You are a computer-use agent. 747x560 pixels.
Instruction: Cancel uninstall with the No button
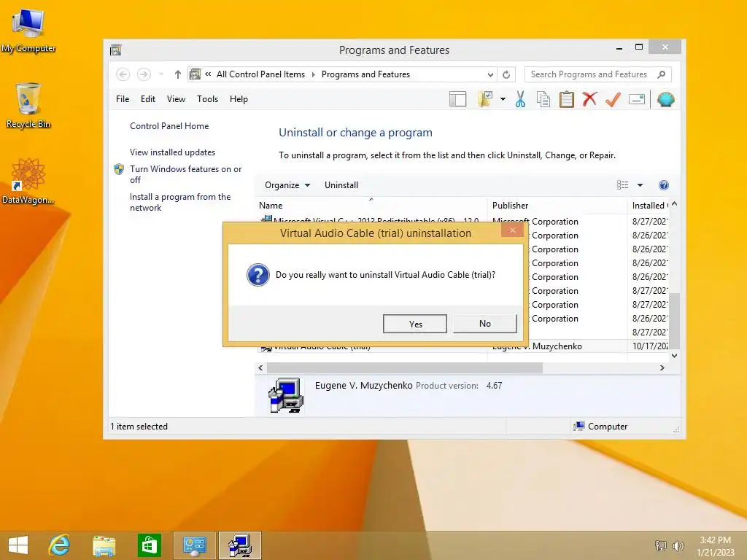(484, 323)
